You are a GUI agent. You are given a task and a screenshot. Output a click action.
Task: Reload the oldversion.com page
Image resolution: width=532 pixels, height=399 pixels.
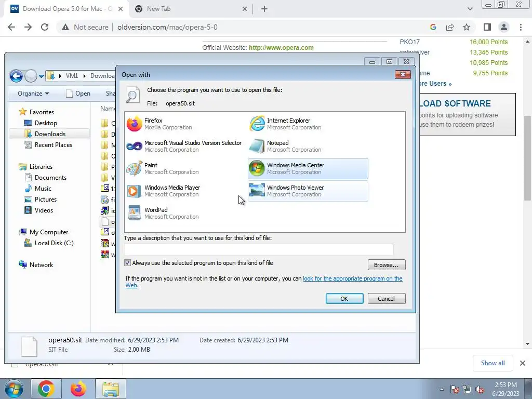(x=45, y=27)
